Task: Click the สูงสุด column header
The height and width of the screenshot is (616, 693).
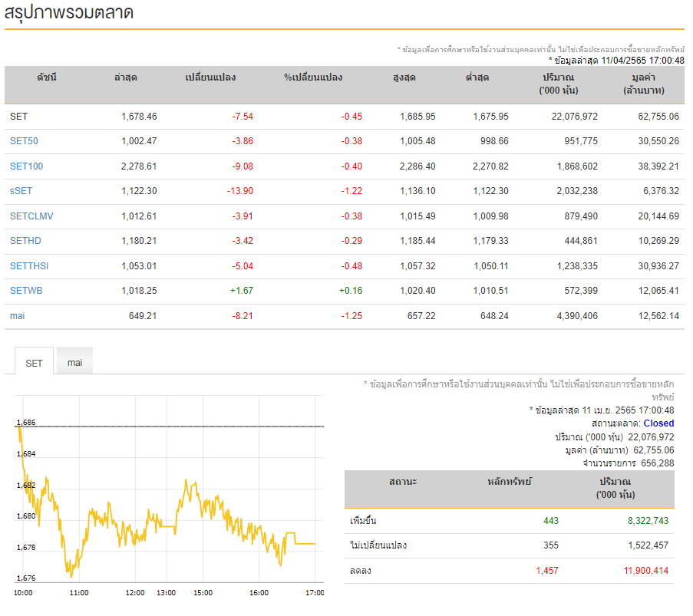Action: [x=404, y=77]
